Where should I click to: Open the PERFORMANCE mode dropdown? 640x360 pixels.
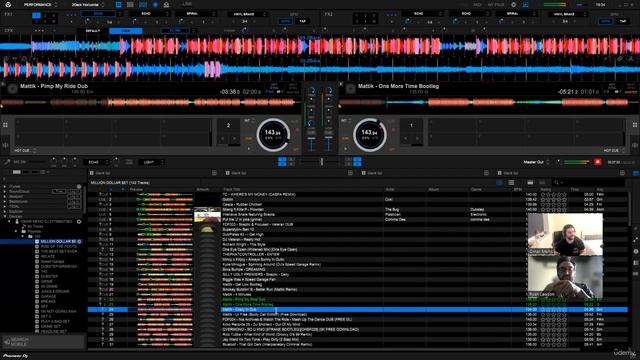tap(40, 5)
